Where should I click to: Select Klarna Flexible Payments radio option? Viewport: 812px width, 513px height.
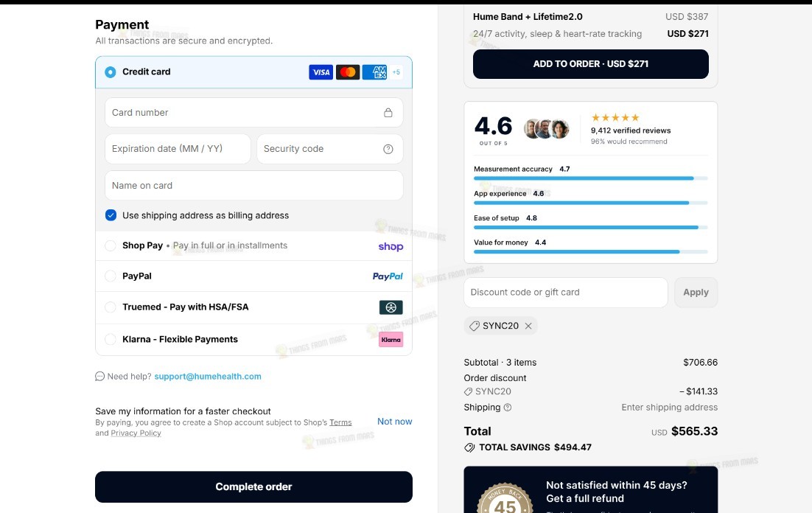pos(111,339)
